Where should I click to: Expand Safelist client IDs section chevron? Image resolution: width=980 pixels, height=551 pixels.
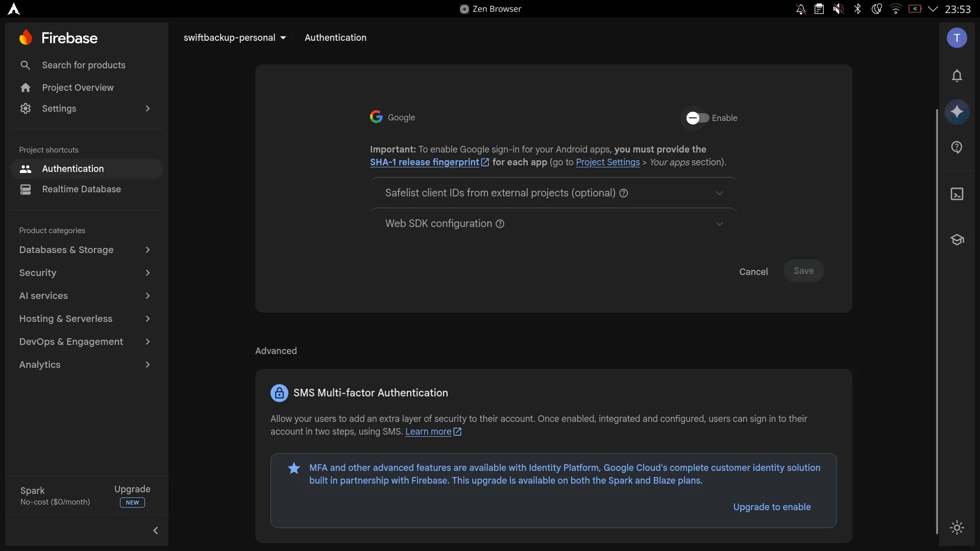point(719,193)
